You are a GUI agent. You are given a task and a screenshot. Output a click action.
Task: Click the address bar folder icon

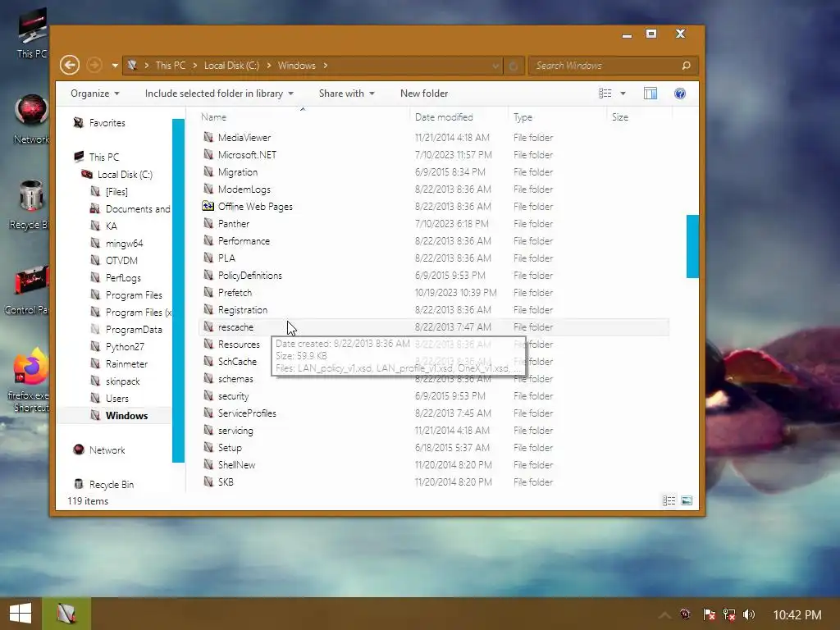(132, 66)
